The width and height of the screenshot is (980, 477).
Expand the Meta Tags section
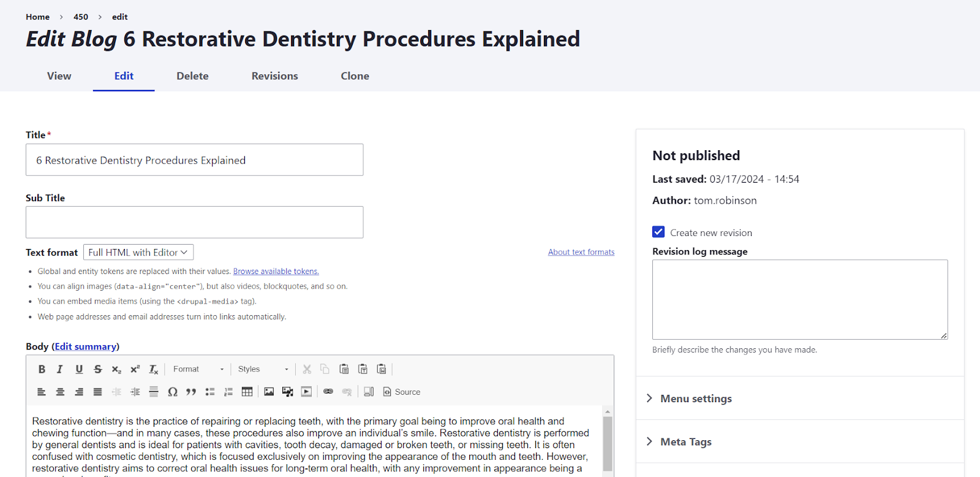pyautogui.click(x=800, y=442)
